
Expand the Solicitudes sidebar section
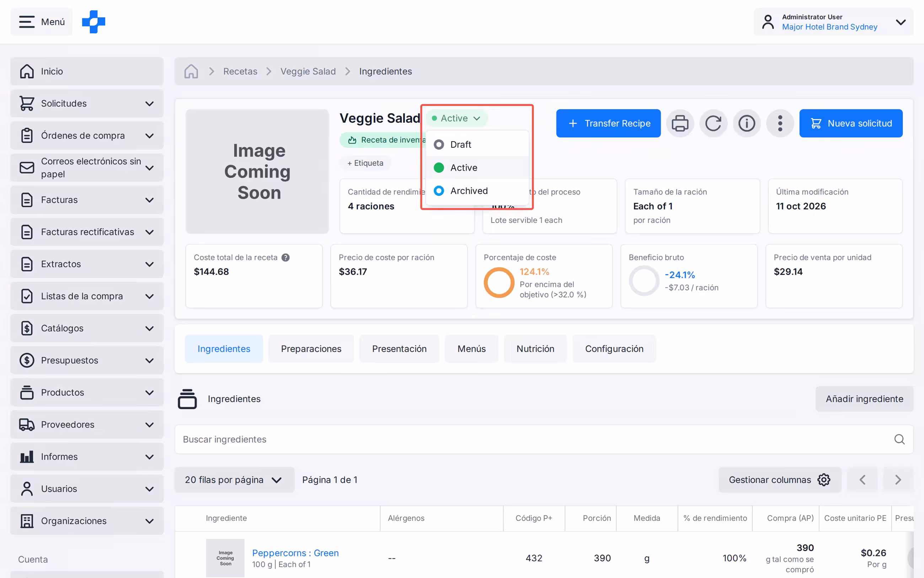[87, 103]
